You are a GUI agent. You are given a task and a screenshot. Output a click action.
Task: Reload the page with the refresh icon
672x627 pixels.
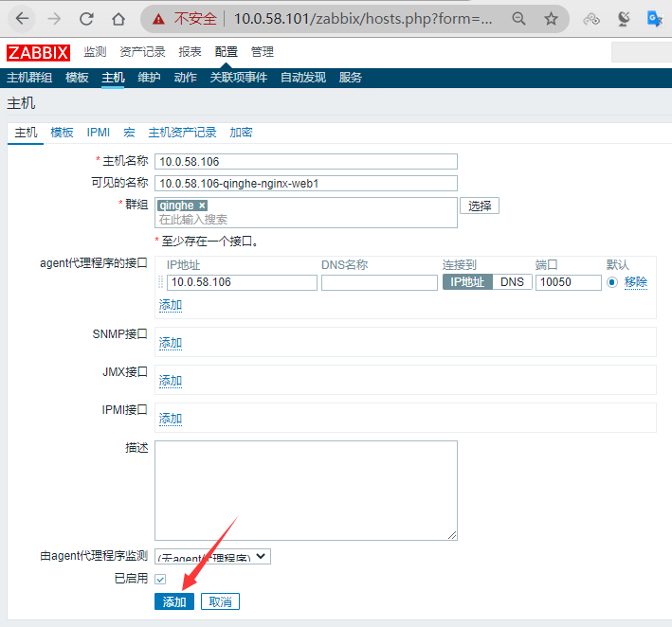pos(86,19)
